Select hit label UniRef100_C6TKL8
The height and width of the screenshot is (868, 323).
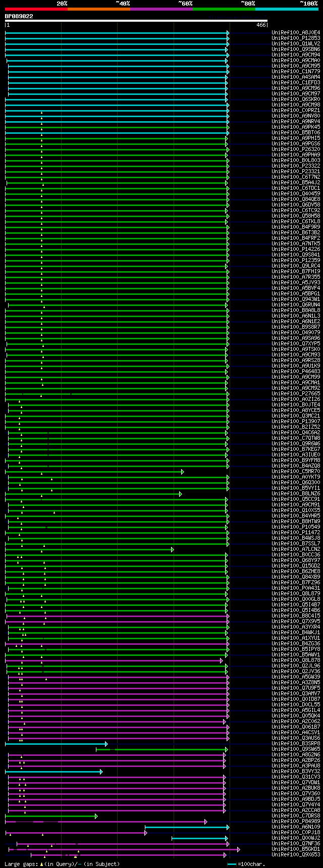point(296,221)
